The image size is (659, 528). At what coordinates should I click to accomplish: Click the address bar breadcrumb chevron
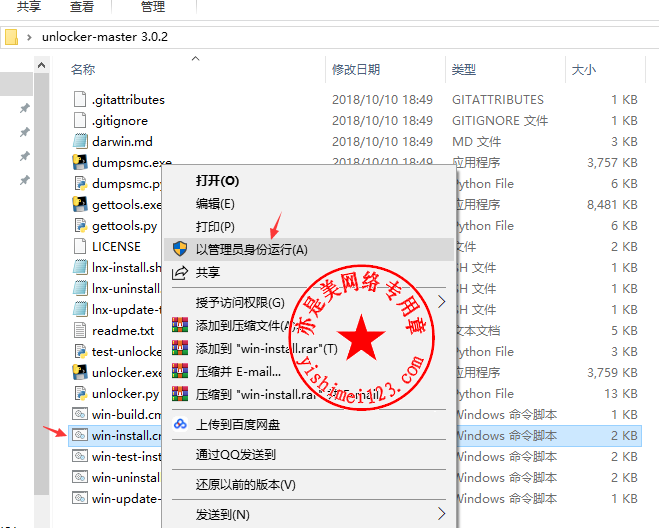point(29,37)
